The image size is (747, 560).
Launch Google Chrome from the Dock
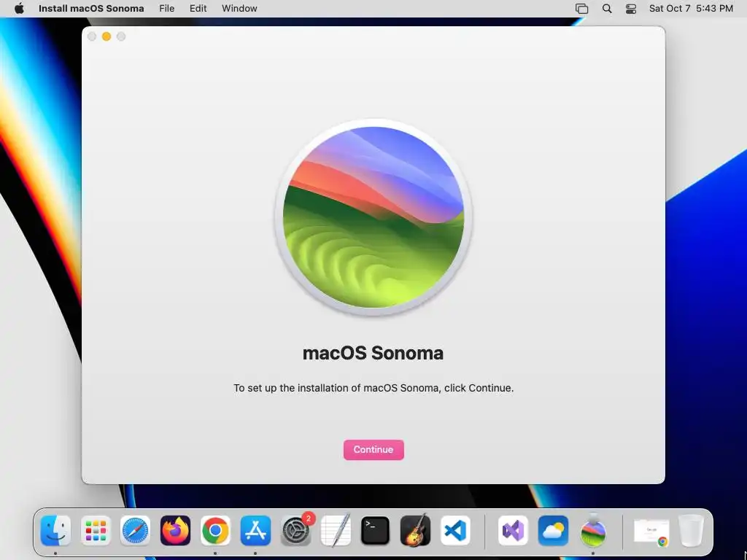coord(215,531)
